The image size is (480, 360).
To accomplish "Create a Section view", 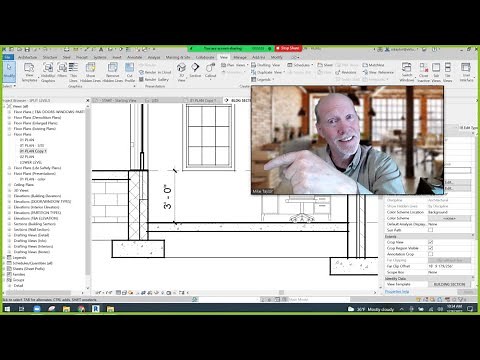I will (x=195, y=70).
